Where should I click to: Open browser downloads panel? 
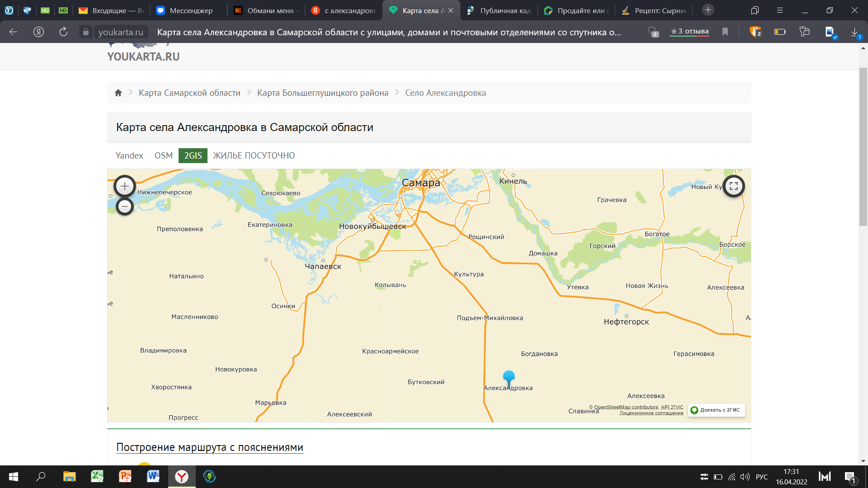coord(855,32)
